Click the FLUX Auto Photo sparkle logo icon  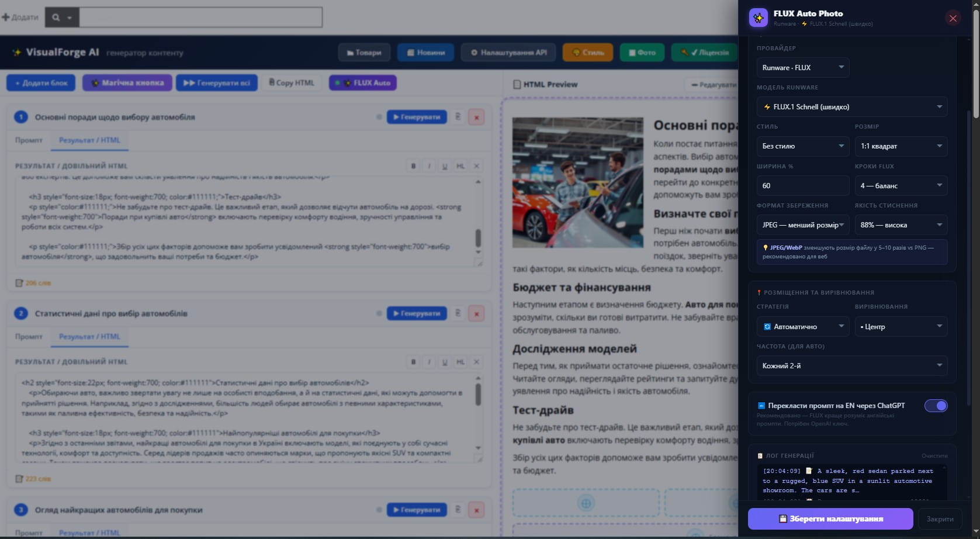tap(759, 18)
